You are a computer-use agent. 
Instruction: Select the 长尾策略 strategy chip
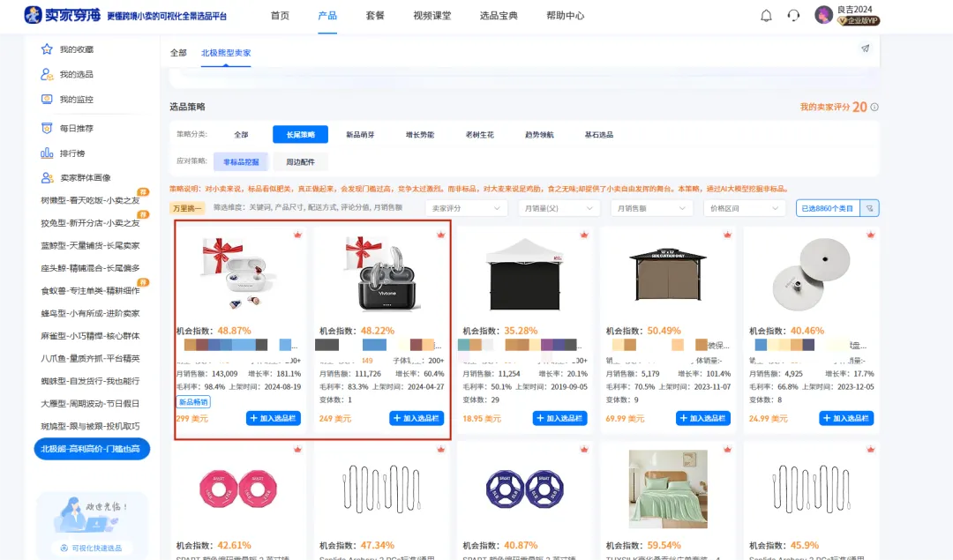pos(300,134)
